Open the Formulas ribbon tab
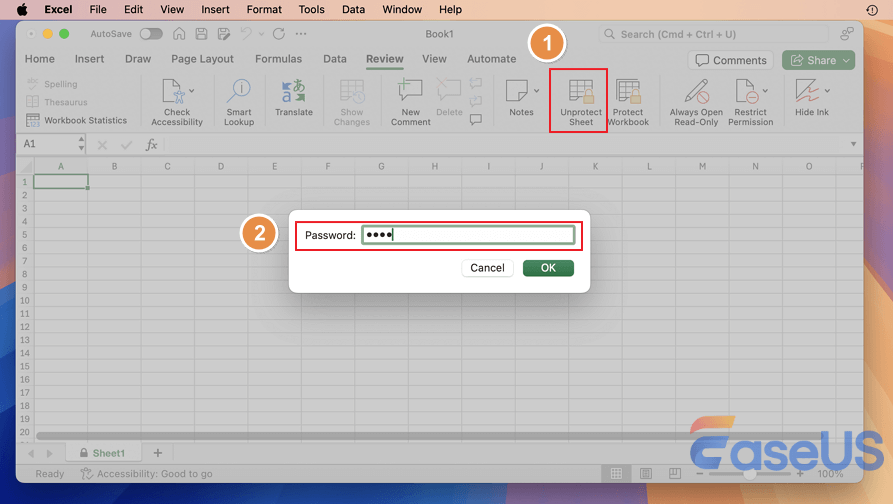 click(x=278, y=59)
